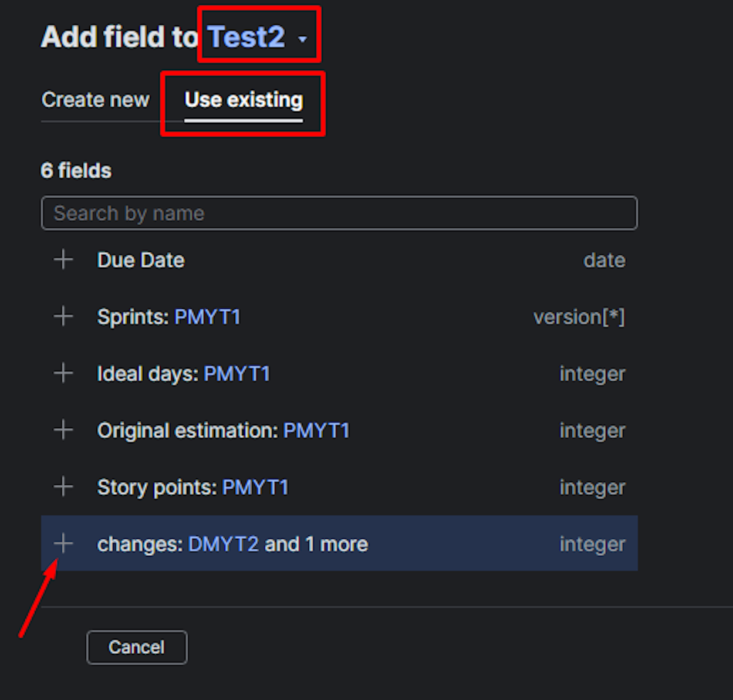Image resolution: width=733 pixels, height=700 pixels.
Task: Open the PMYT1 link beside Ideal days
Action: [x=237, y=374]
